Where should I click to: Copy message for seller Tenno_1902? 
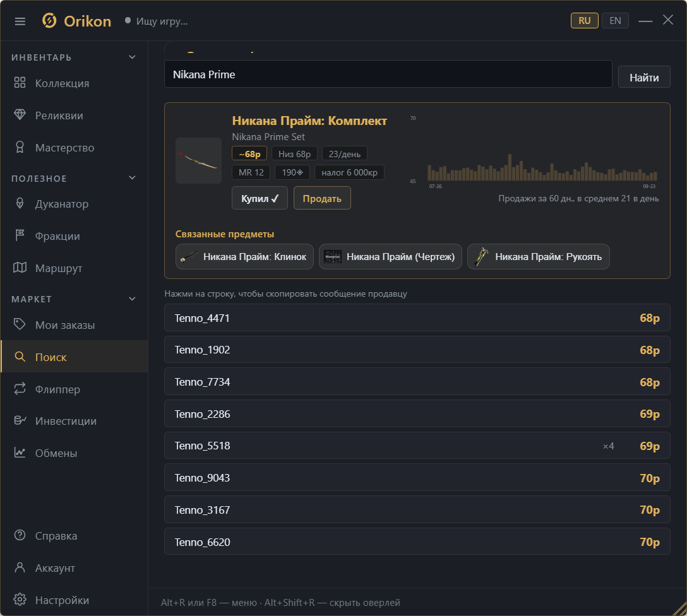pyautogui.click(x=417, y=350)
